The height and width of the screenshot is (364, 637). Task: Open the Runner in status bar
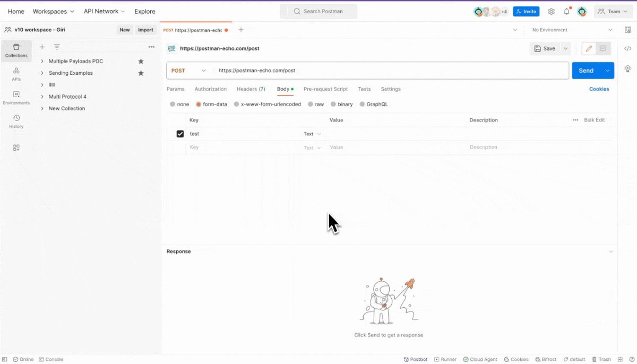445,359
